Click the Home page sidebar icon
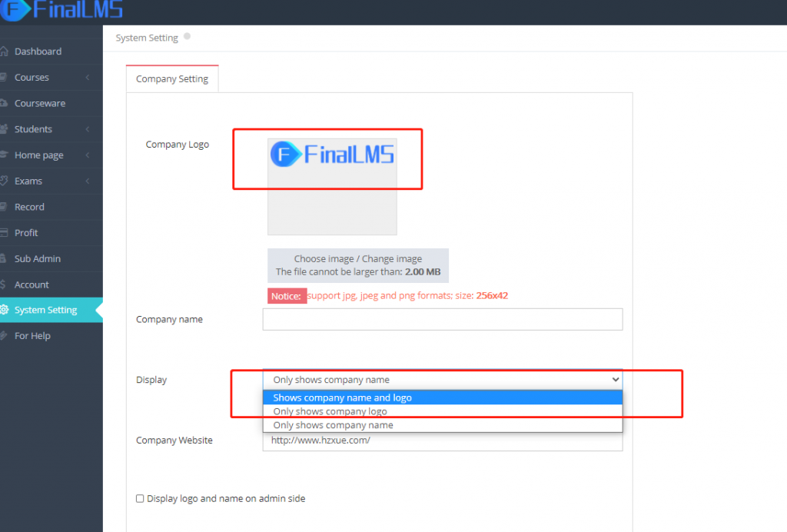This screenshot has height=532, width=787. [x=4, y=155]
